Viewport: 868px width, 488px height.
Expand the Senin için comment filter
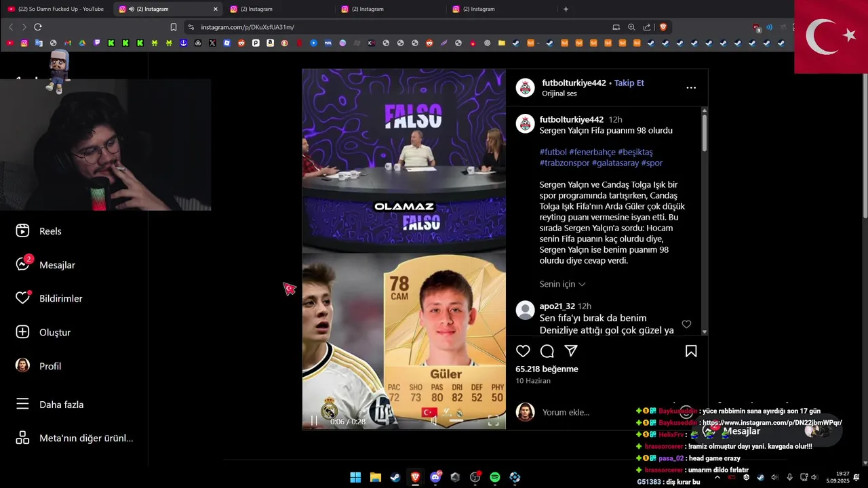562,284
